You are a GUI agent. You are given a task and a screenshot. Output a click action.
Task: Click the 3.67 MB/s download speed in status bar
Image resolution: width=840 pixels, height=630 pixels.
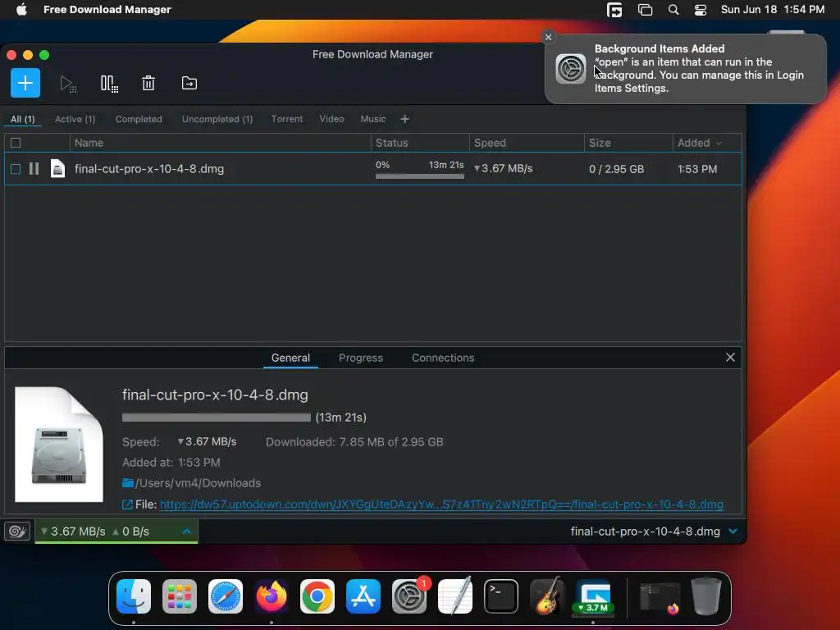(73, 532)
